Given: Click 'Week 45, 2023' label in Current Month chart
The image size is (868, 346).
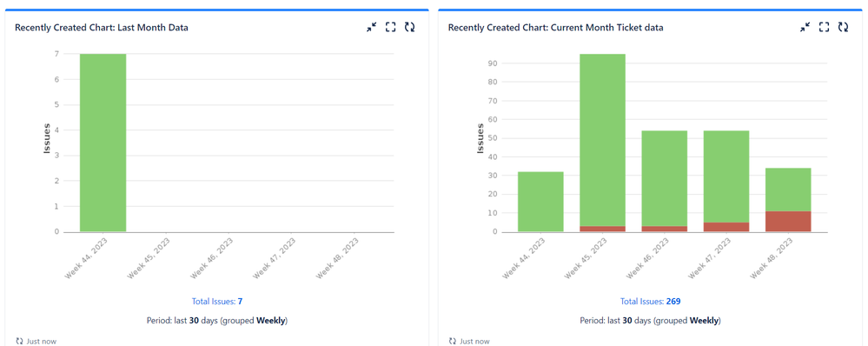Looking at the screenshot, I should point(586,257).
